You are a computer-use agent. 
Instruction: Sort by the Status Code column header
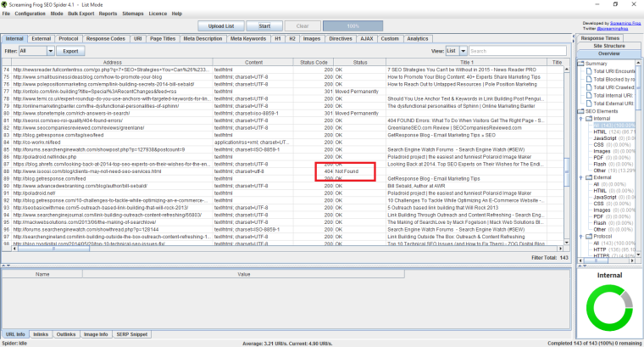point(314,62)
